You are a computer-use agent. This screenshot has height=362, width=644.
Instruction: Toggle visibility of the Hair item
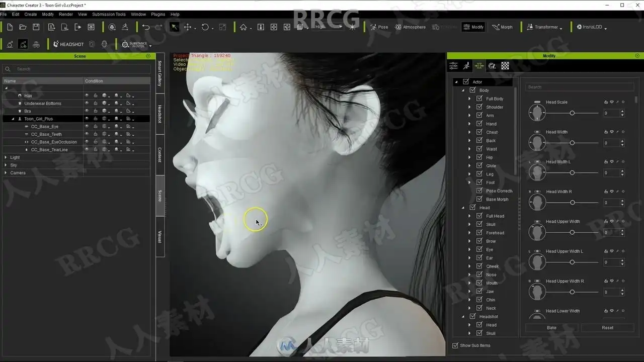[87, 96]
